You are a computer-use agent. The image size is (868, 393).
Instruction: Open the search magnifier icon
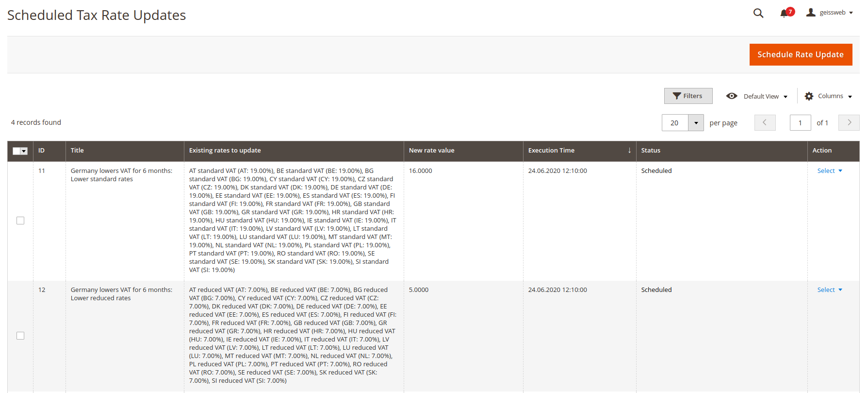click(x=758, y=13)
